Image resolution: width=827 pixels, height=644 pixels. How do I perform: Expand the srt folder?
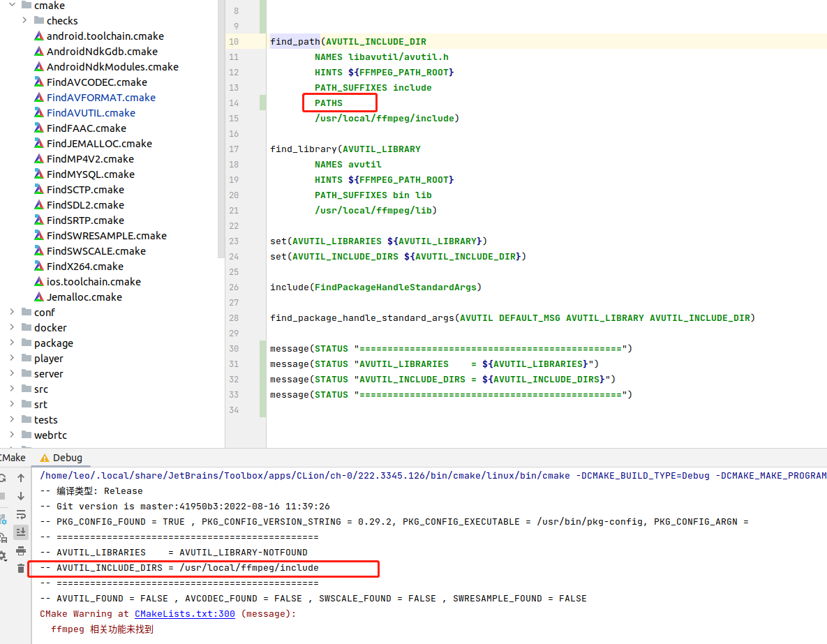[12, 404]
